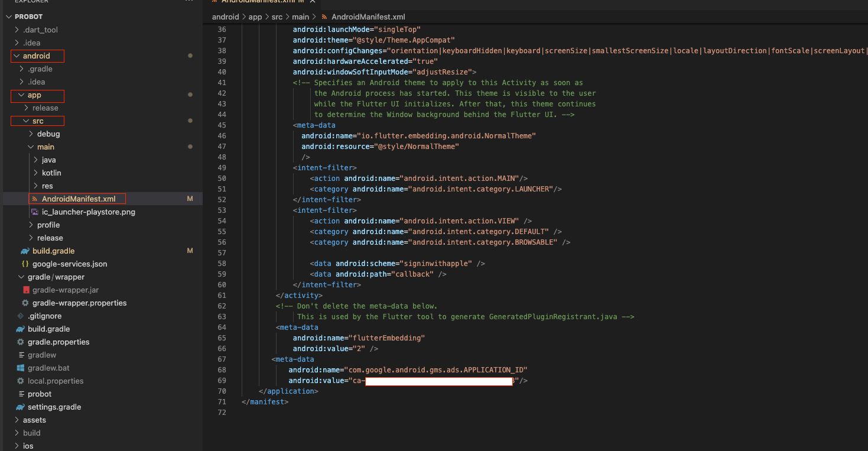
Task: Click the 'src' segment in breadcrumb path
Action: [x=277, y=17]
